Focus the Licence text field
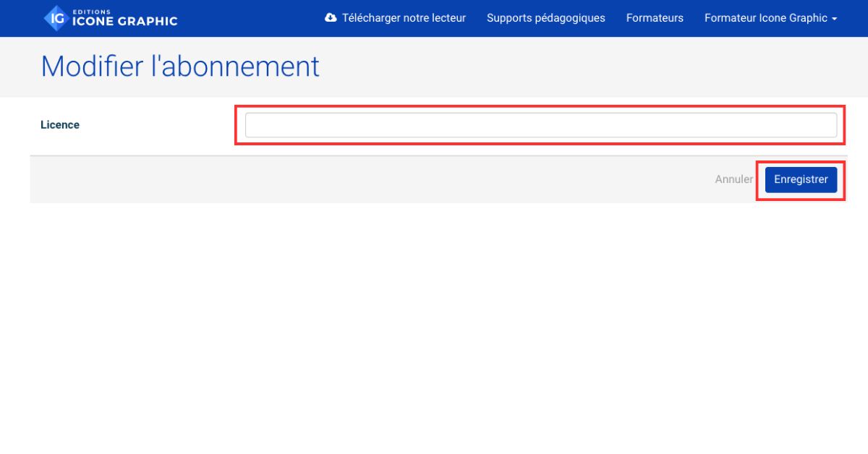The image size is (868, 454). [540, 125]
